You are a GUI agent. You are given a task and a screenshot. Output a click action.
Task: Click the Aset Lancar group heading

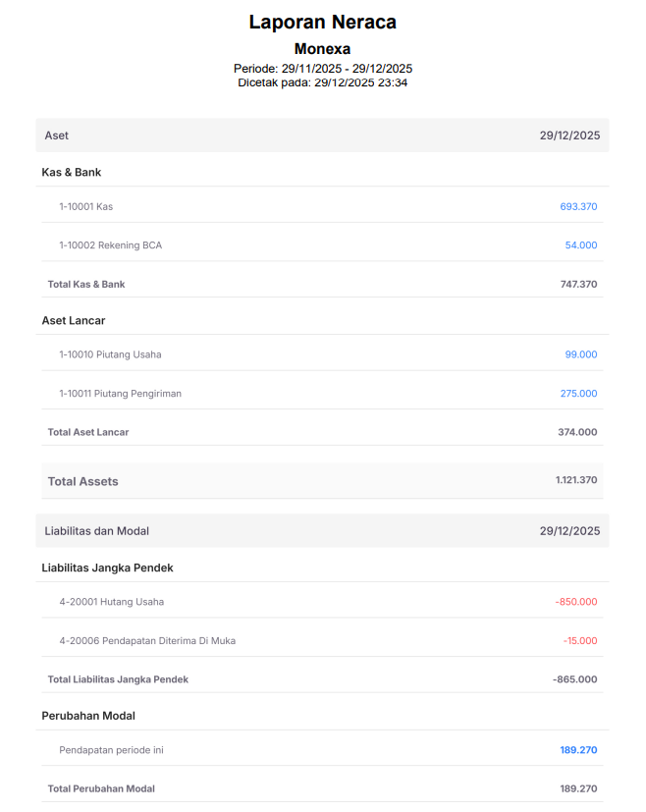(74, 321)
